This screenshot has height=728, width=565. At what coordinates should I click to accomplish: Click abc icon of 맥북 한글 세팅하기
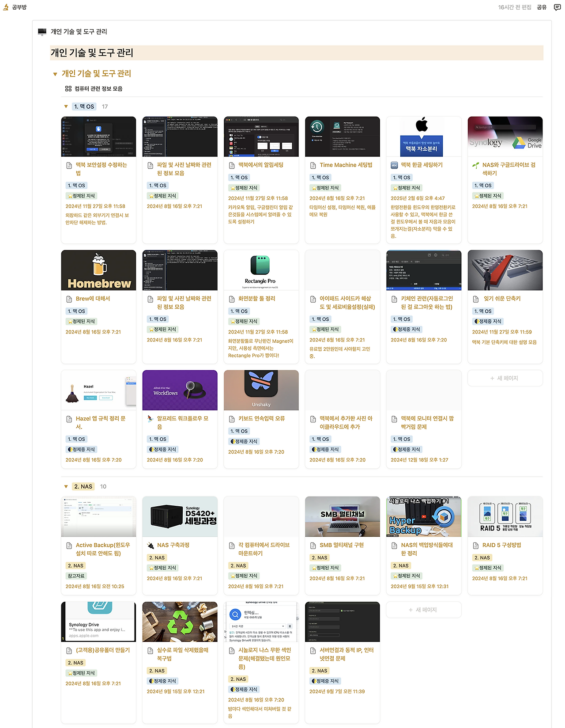coord(394,165)
